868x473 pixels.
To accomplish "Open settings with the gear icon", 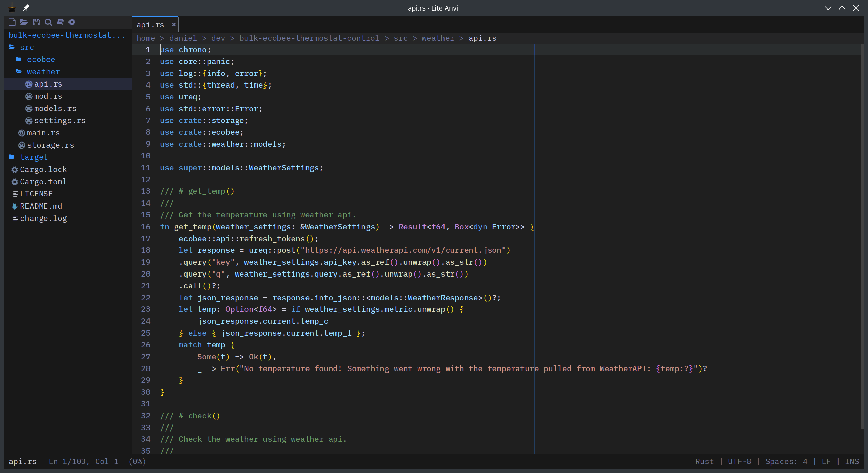I will pos(72,22).
